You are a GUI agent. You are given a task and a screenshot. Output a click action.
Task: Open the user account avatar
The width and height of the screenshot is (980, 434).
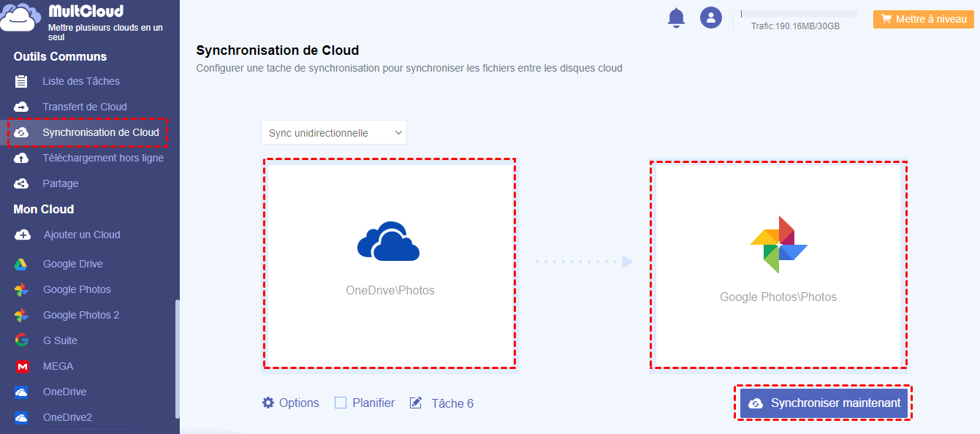point(711,18)
